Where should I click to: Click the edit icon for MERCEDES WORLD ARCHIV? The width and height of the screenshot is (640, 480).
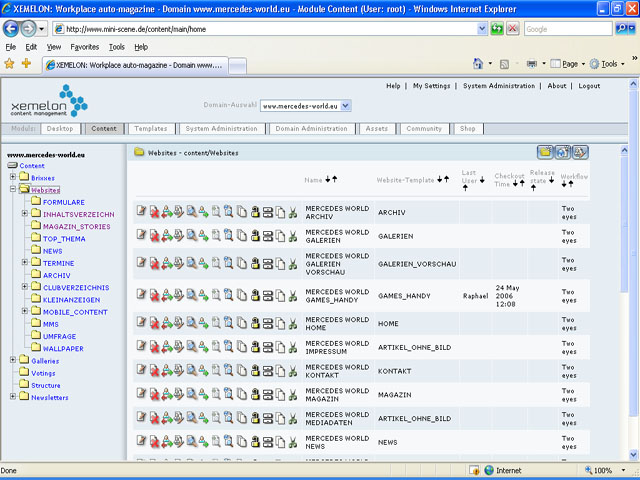pos(141,211)
